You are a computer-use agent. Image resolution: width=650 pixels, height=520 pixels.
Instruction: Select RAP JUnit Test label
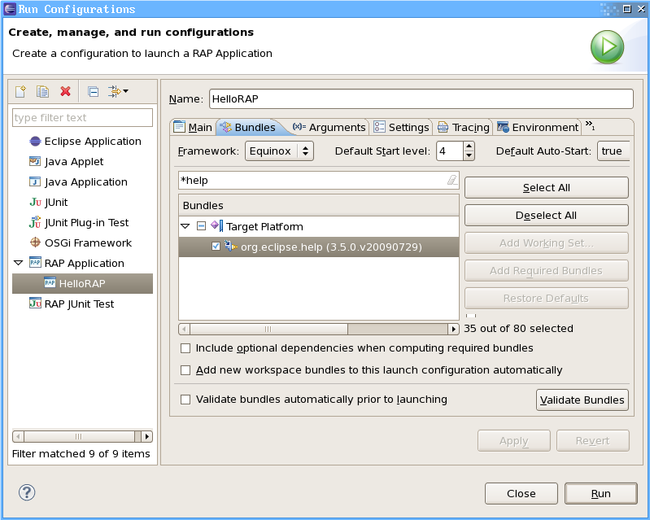click(79, 304)
